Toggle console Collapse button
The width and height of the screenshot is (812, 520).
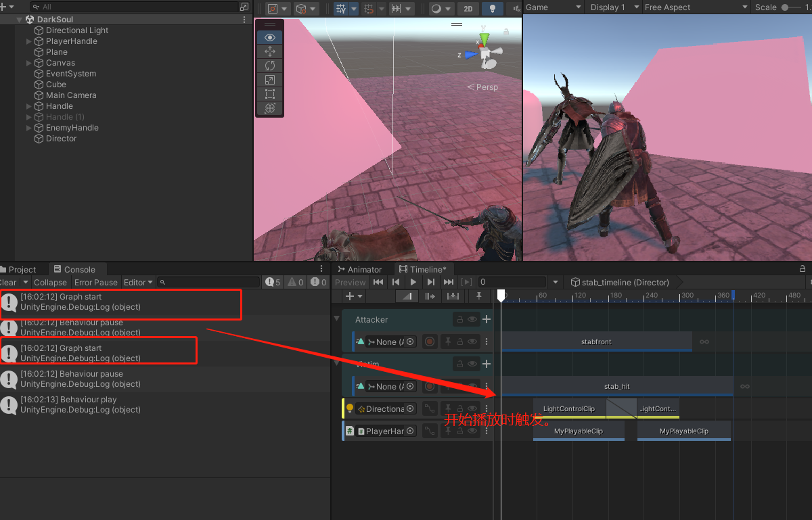[50, 282]
